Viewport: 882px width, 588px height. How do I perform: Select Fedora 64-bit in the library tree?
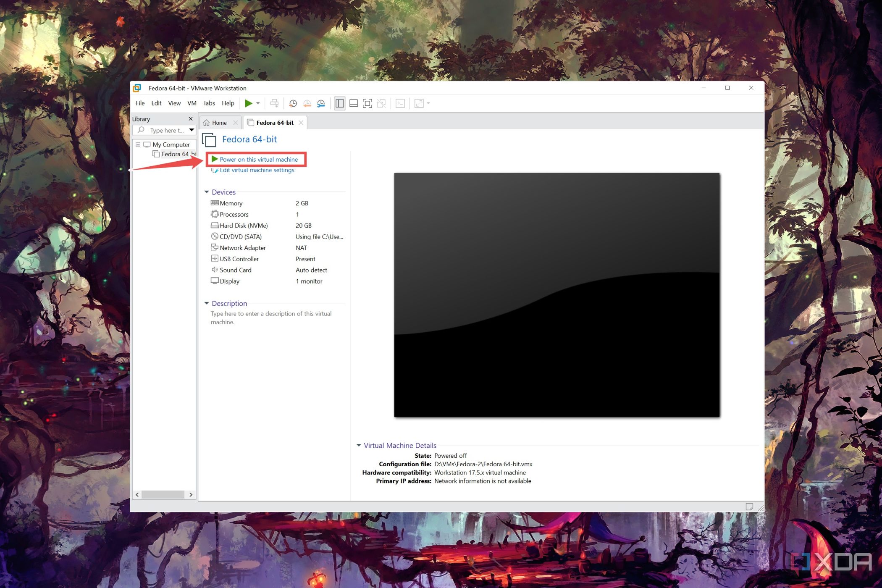tap(174, 154)
